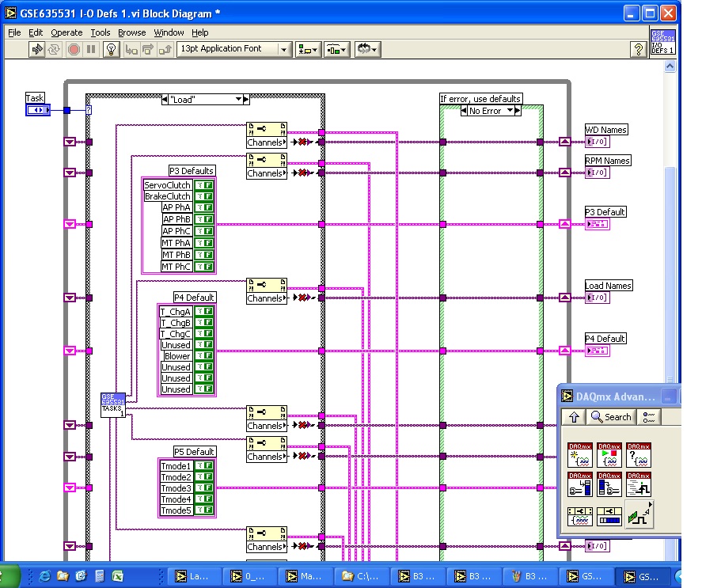
Task: Click next case arrow on "Load" selector
Action: (x=246, y=99)
